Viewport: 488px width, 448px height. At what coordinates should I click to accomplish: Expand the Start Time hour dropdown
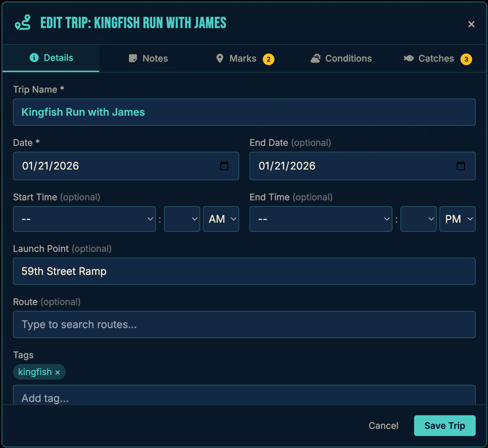point(84,219)
